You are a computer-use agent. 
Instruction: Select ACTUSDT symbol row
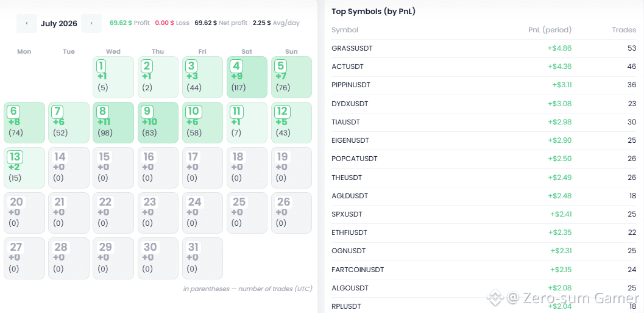pyautogui.click(x=484, y=67)
